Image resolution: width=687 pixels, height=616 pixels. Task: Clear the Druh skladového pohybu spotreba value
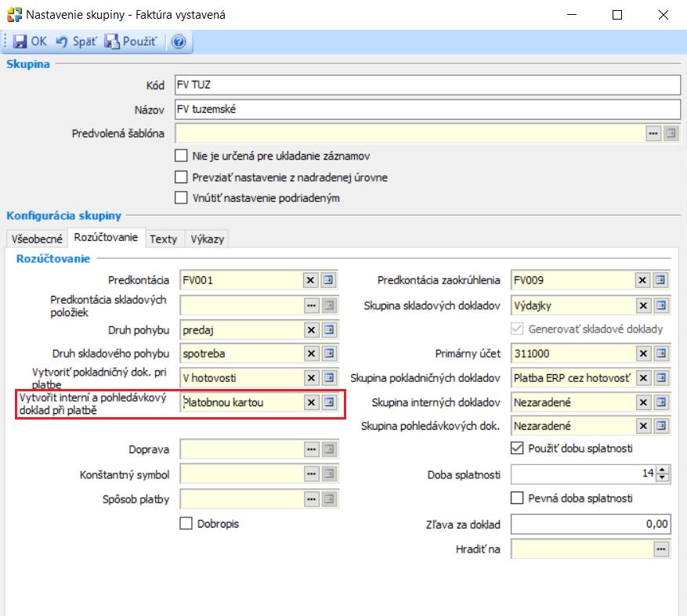(x=311, y=353)
